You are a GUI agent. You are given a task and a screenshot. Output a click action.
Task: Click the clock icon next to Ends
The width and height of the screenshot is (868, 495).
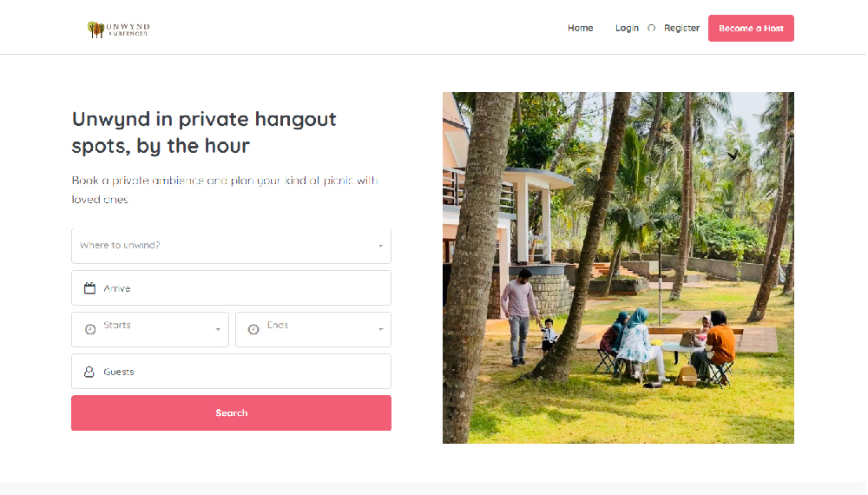[x=253, y=329]
